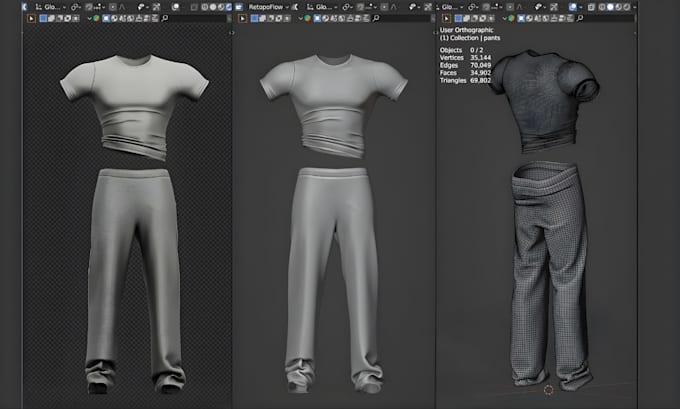
Task: Open the RetopoFlow menu
Action: click(x=268, y=7)
